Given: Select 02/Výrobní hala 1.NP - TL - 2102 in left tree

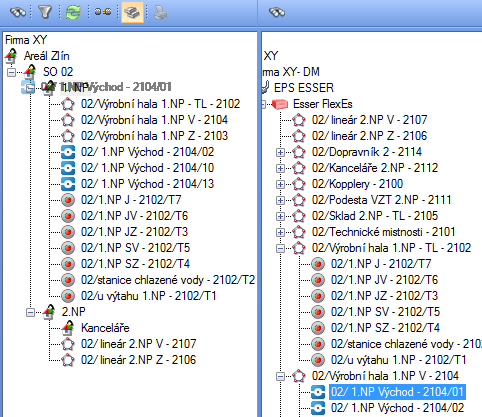Looking at the screenshot, I should (160, 104).
